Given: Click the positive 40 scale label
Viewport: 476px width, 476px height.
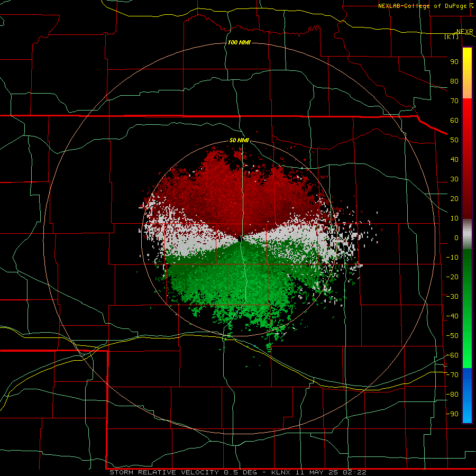Looking at the screenshot, I should click(x=454, y=160).
